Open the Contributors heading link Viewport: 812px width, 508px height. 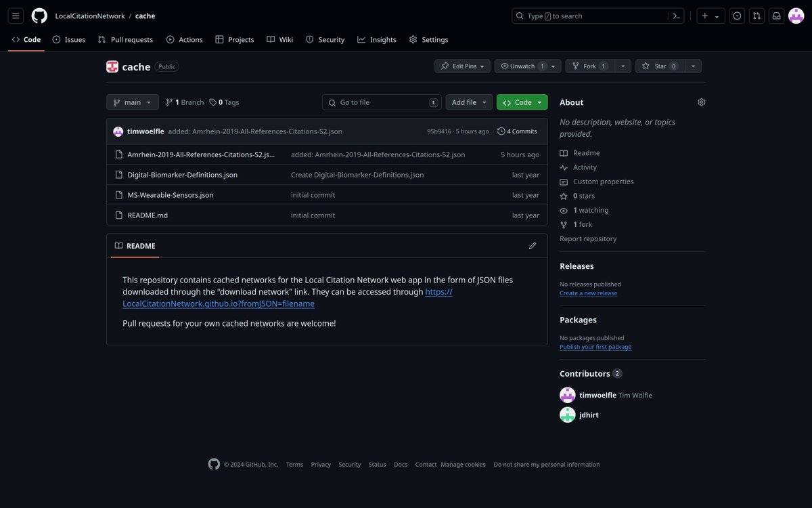pyautogui.click(x=591, y=373)
